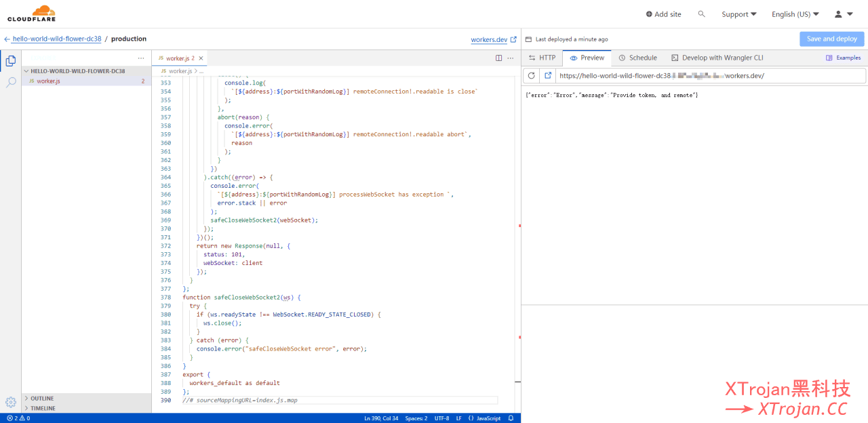Click Save and deploy button
This screenshot has height=423, width=868.
pyautogui.click(x=832, y=39)
